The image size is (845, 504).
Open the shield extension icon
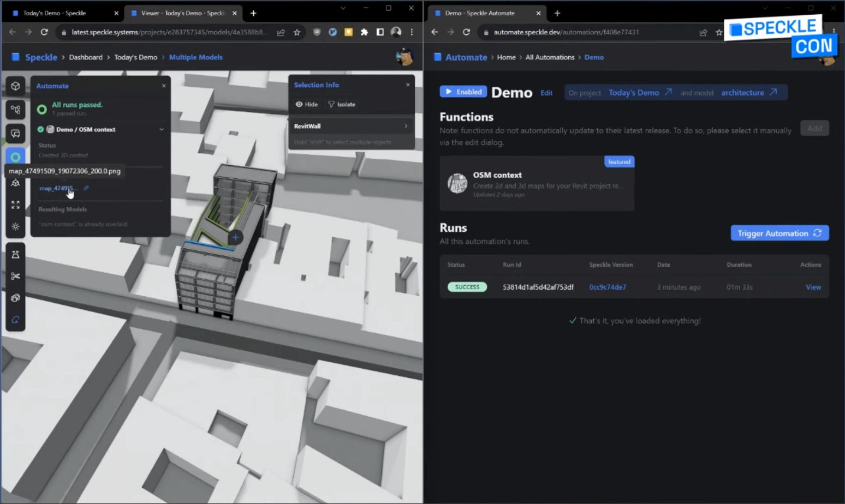coord(317,32)
